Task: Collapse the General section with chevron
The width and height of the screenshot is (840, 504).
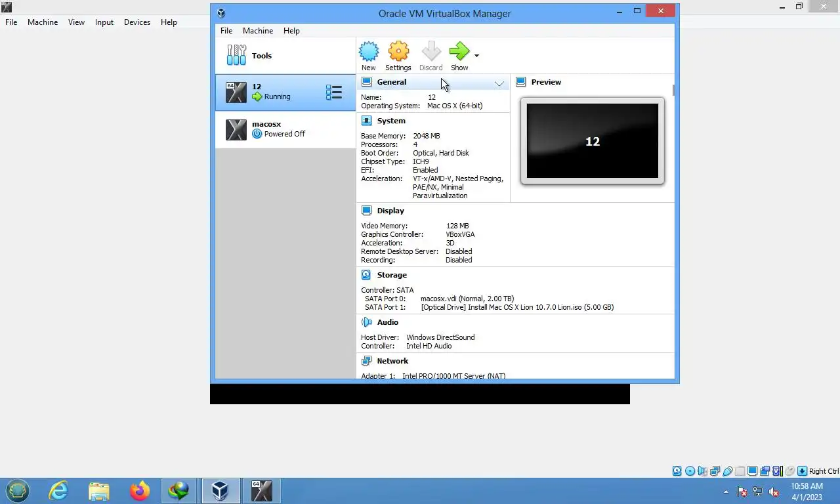Action: pos(499,83)
